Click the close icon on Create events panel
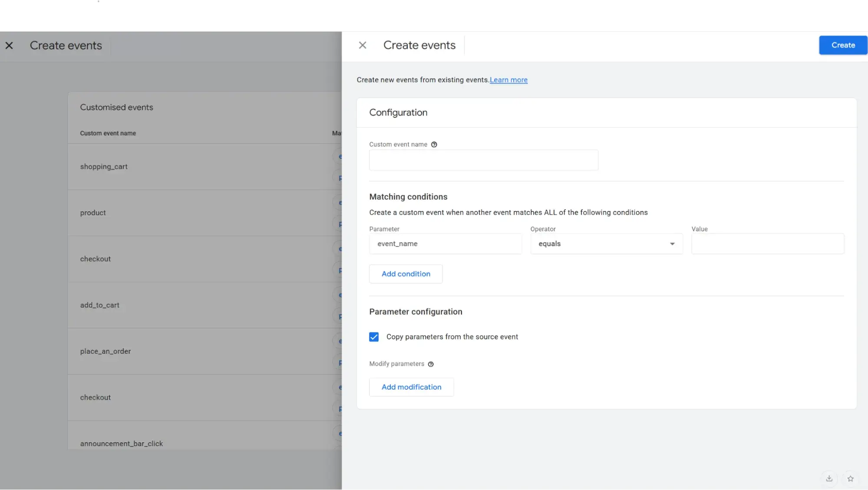The image size is (868, 490). pos(363,45)
